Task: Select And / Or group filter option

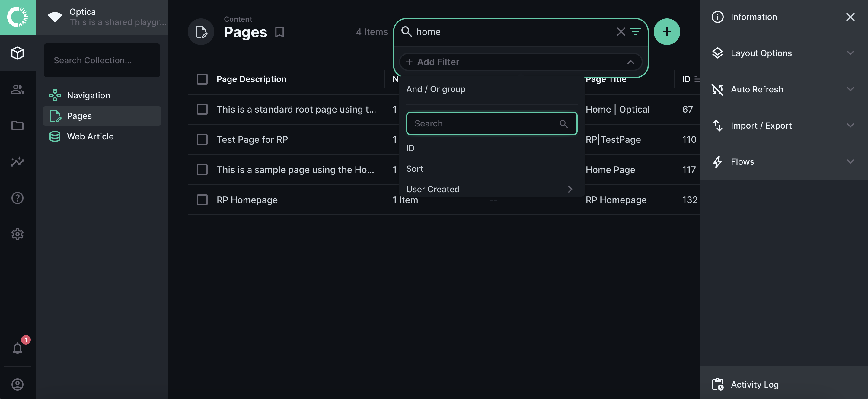Action: (436, 89)
